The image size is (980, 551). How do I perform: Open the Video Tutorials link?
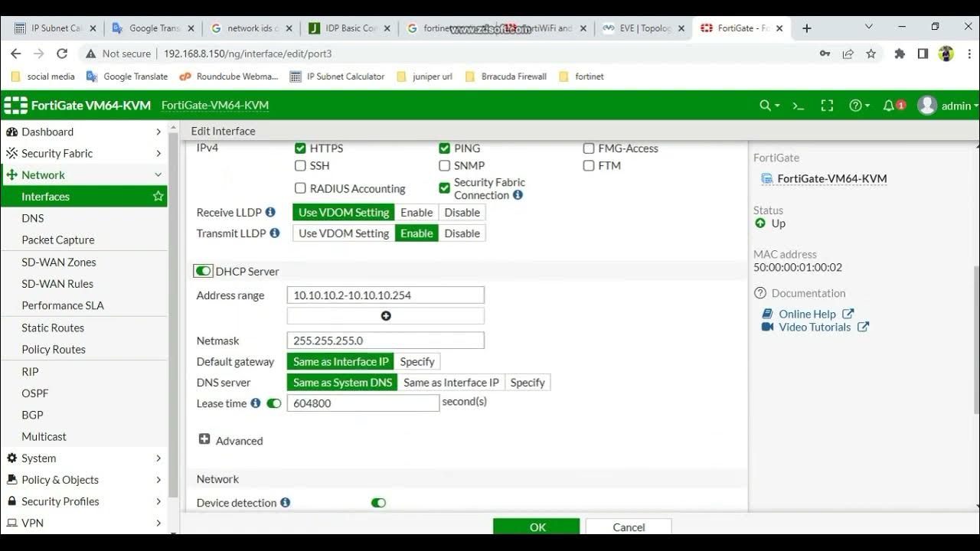coord(815,327)
